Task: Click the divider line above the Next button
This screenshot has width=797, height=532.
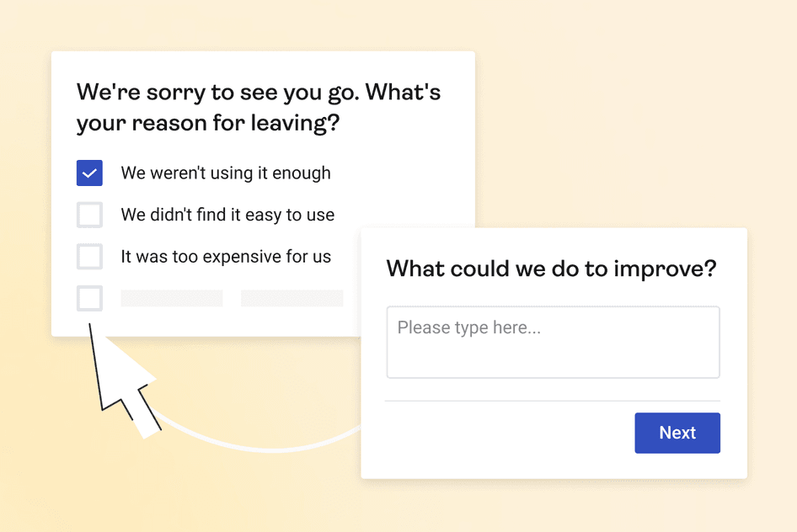Action: (553, 402)
